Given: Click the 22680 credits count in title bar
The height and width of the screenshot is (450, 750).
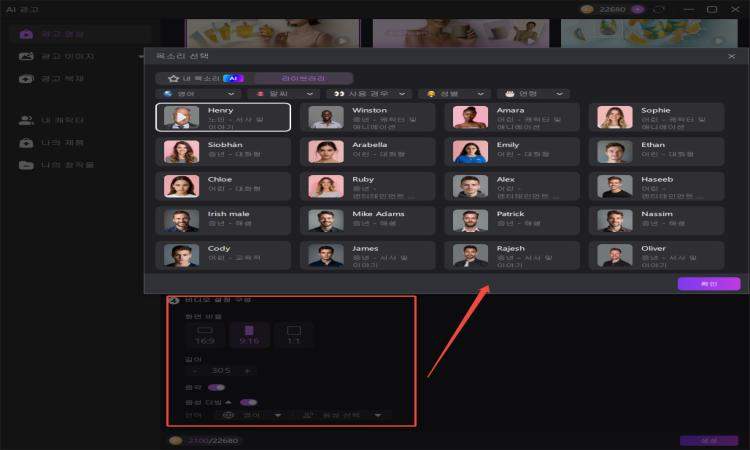Looking at the screenshot, I should point(612,9).
